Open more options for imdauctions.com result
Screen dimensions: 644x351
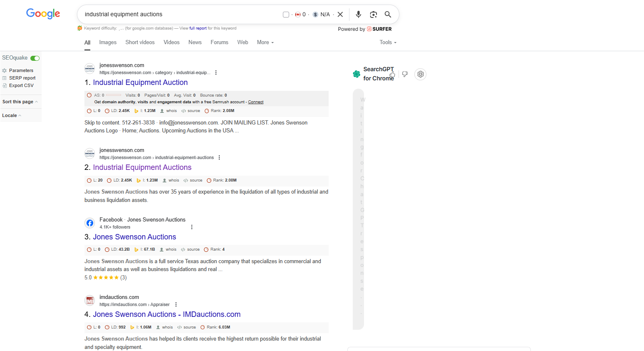[x=176, y=304]
